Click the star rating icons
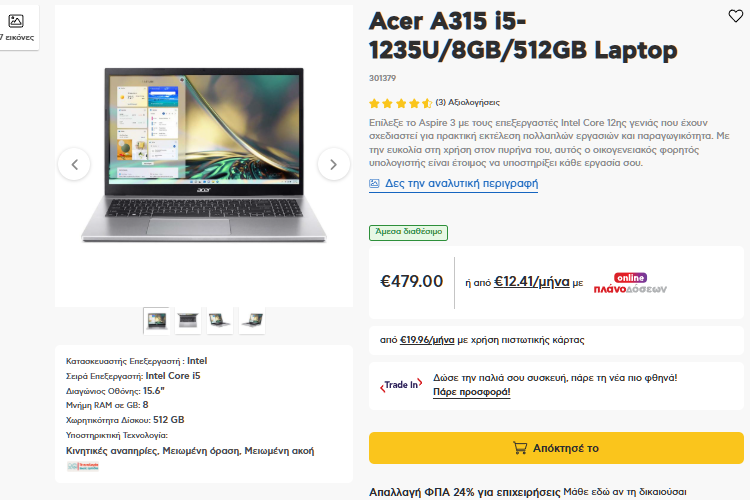Screen dimensions: 750x500 [x=400, y=103]
